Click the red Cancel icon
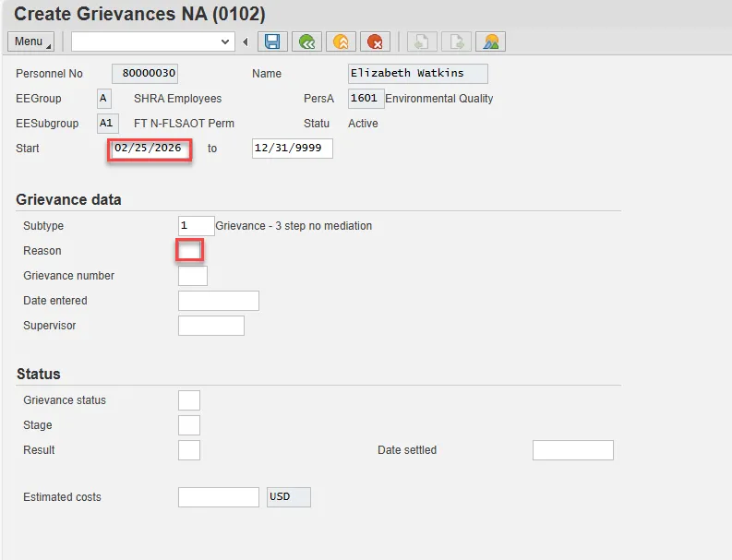This screenshot has height=560, width=732. click(x=374, y=42)
